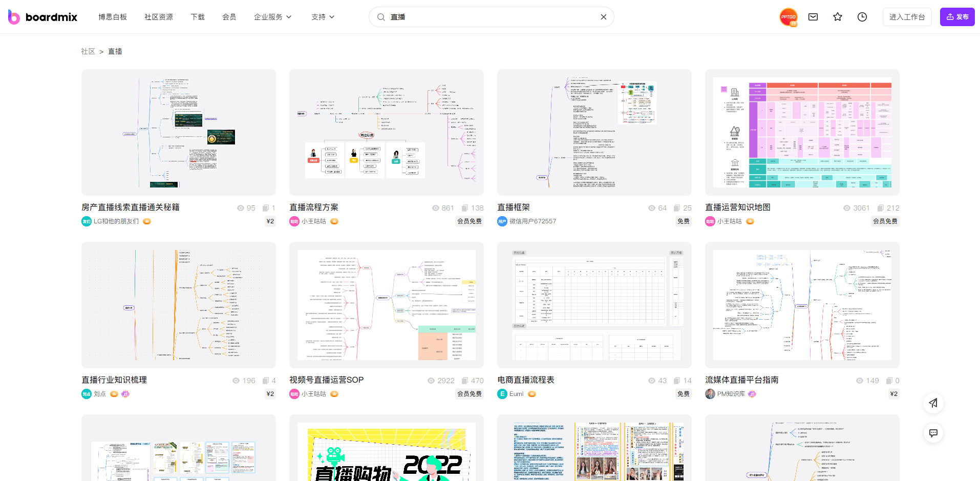Viewport: 980px width, 481px height.
Task: Open the history clock icon
Action: (x=862, y=17)
